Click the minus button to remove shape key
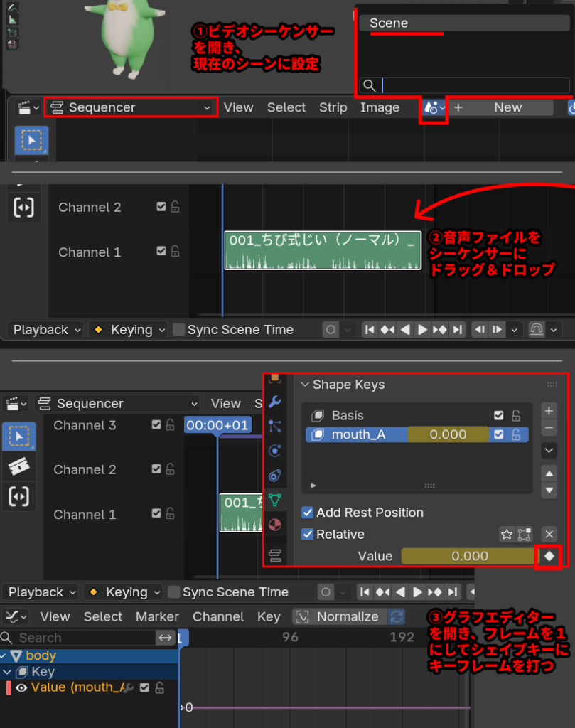Viewport: 575px width, 728px height. click(x=549, y=428)
